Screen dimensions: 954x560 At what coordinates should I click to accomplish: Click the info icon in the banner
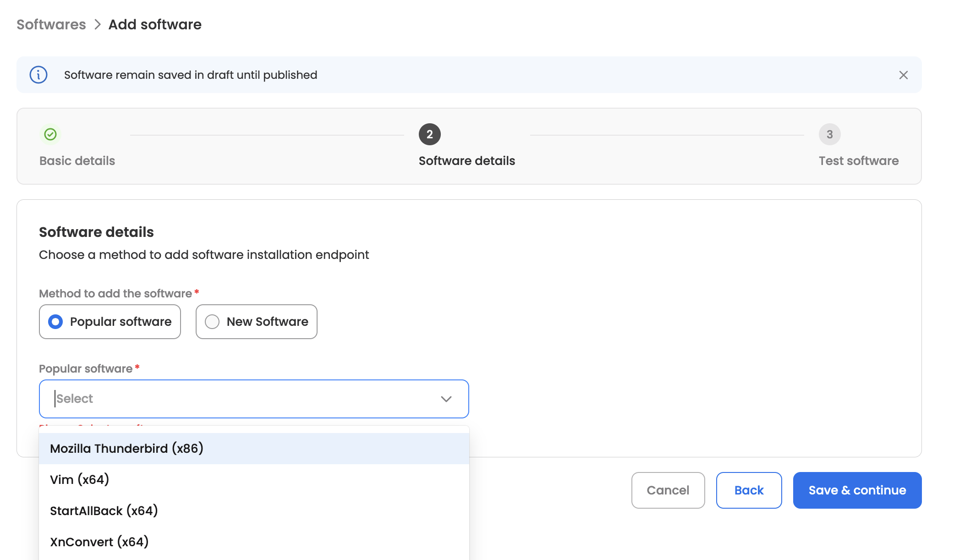click(38, 75)
